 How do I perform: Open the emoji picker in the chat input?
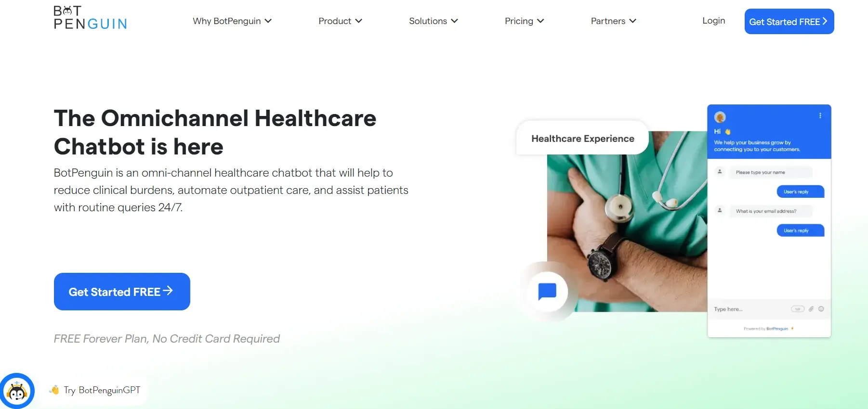[x=821, y=309]
